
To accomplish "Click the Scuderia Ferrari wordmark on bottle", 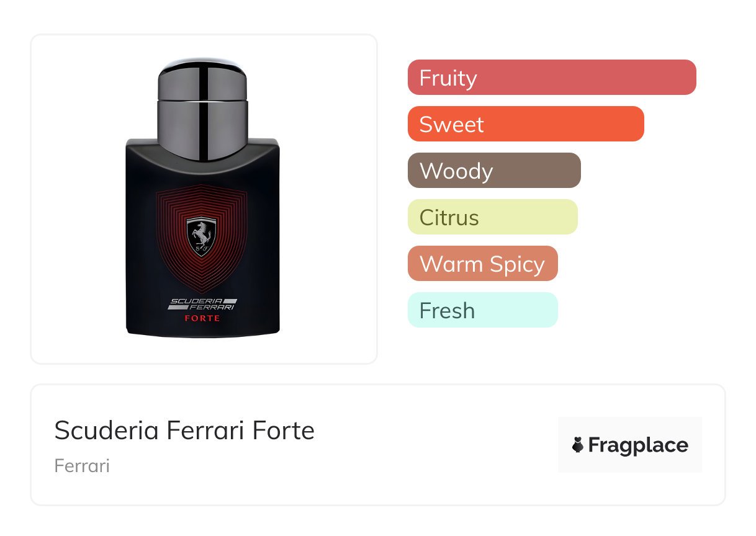I will [202, 304].
